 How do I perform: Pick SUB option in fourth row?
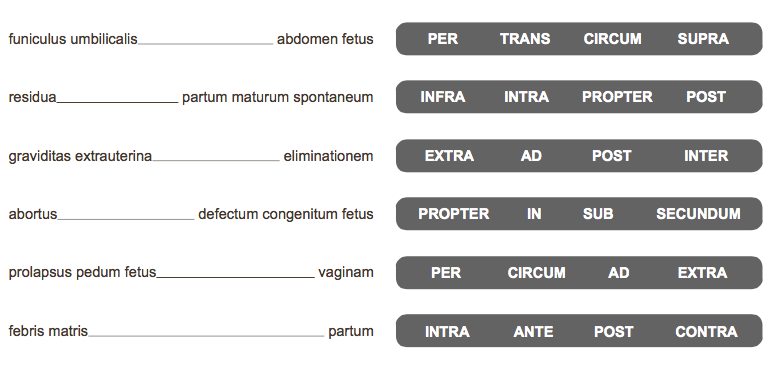click(598, 214)
